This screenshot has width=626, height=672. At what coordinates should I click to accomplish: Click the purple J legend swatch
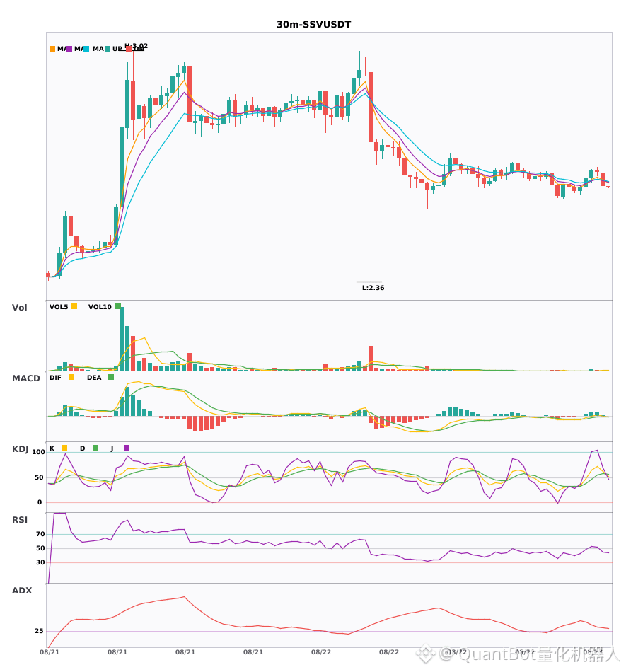127,448
